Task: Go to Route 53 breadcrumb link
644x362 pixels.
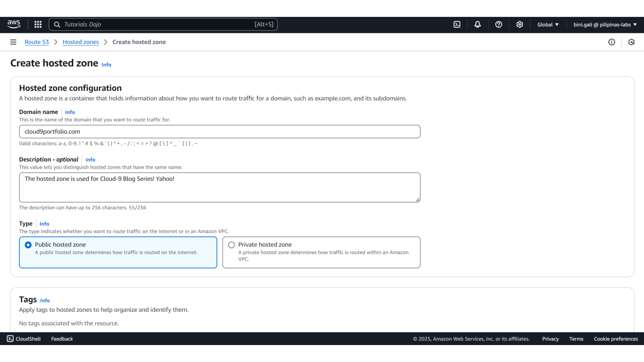Action: pyautogui.click(x=37, y=42)
